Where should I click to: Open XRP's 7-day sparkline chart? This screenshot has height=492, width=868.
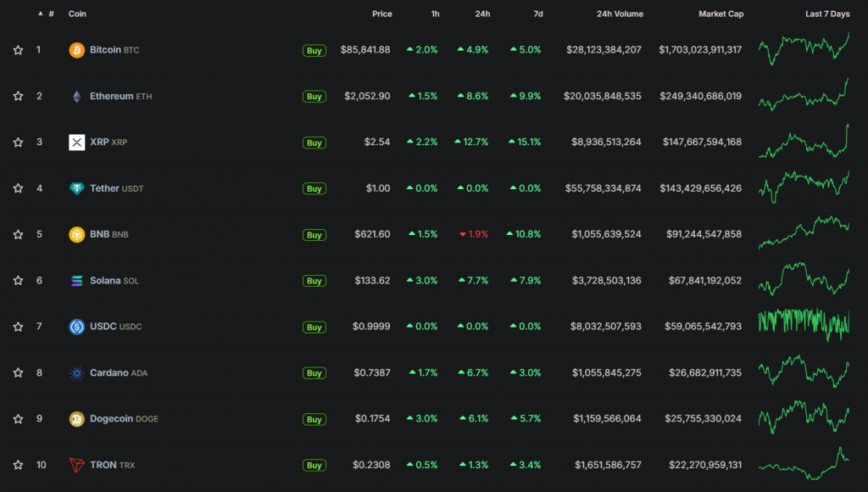[x=804, y=142]
